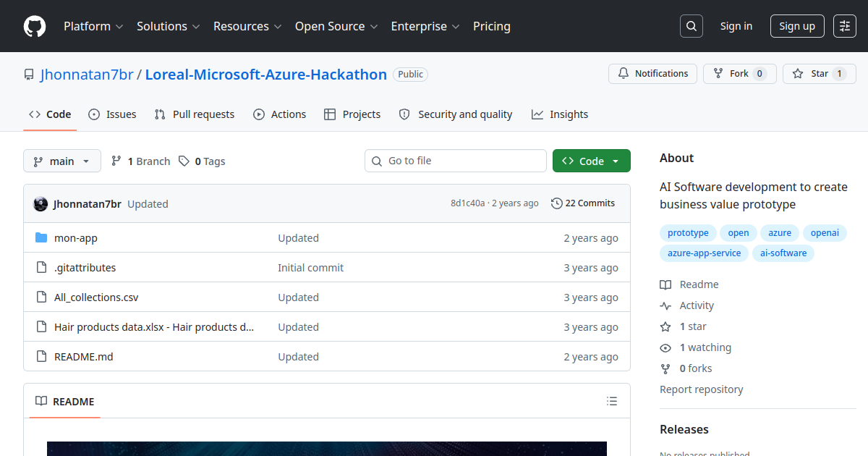Select the README tab header

[x=65, y=402]
